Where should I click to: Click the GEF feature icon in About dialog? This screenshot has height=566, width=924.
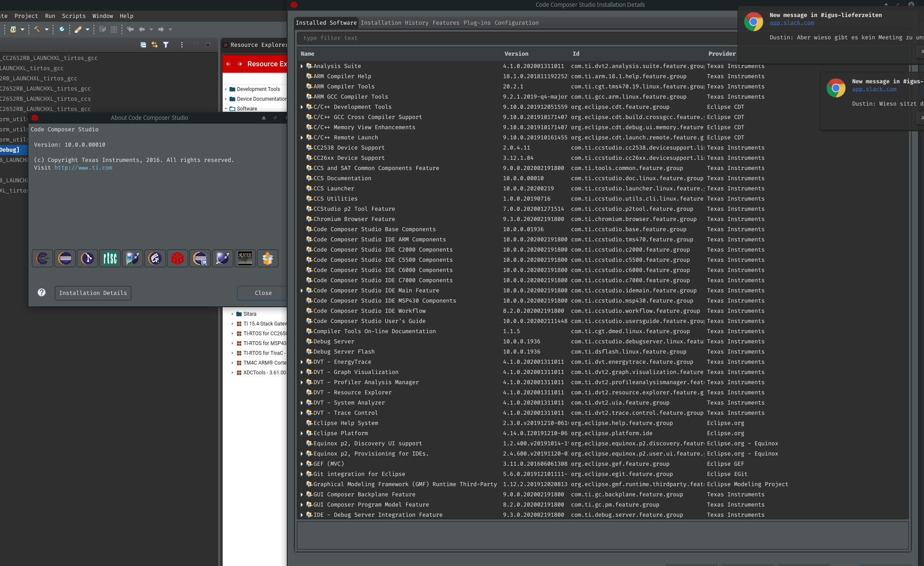pyautogui.click(x=155, y=258)
